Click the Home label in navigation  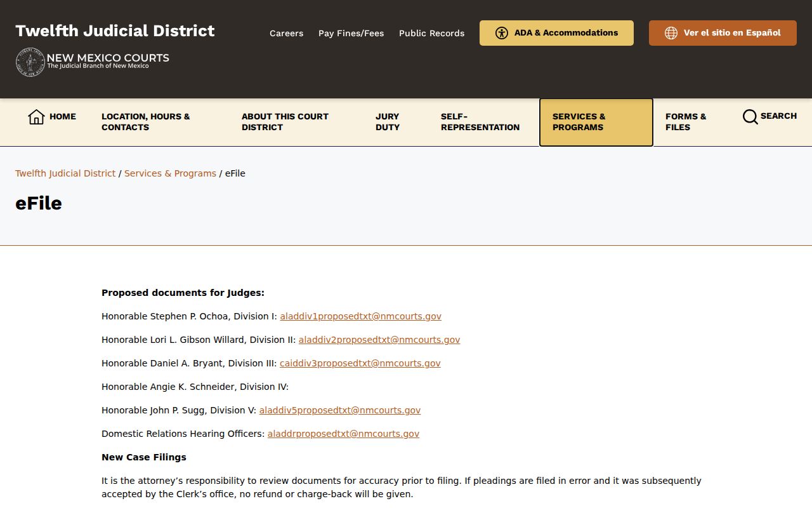click(x=63, y=117)
